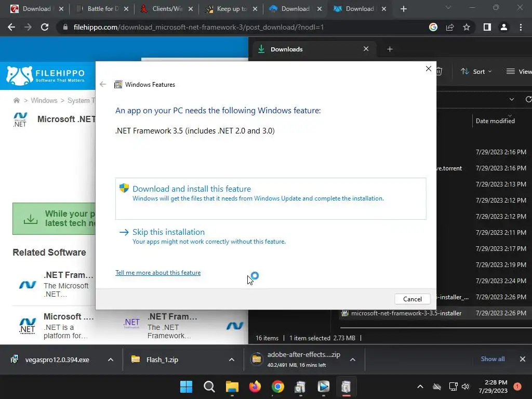Toggle Chrome side panel icon
The image size is (532, 399).
[487, 27]
